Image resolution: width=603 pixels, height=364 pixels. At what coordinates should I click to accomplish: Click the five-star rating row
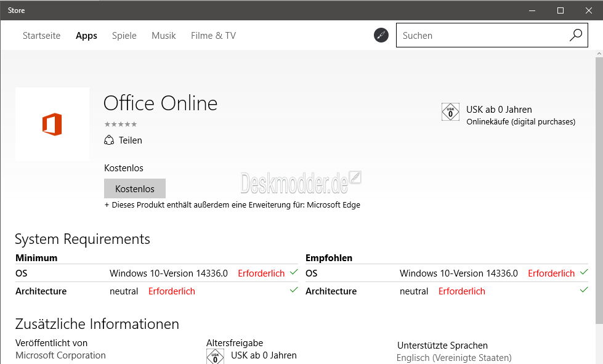120,124
